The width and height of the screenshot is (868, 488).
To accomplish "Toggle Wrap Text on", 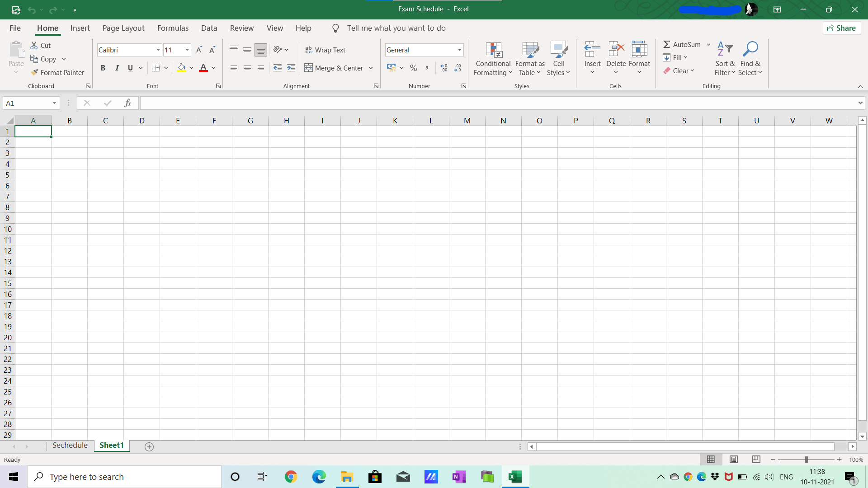I will 325,50.
